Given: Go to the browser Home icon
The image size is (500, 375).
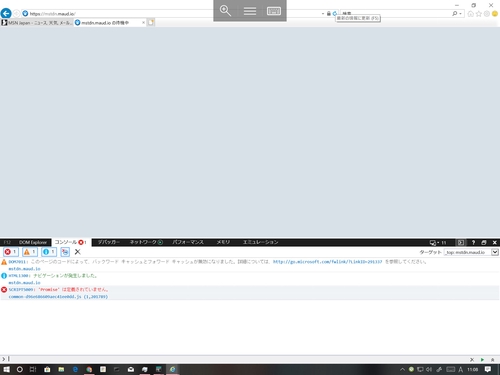Looking at the screenshot, I should pyautogui.click(x=471, y=14).
